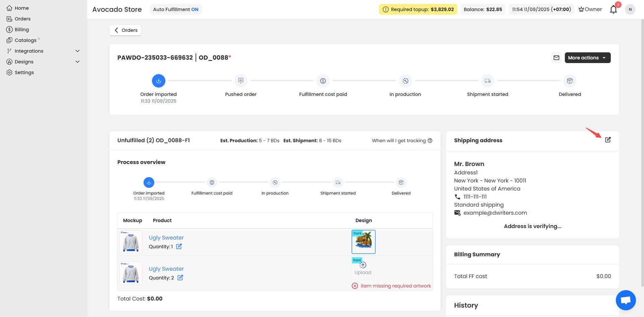Viewport: 644px width, 317px height.
Task: Toggle the Auto Fulfillment ON setting
Action: point(176,9)
